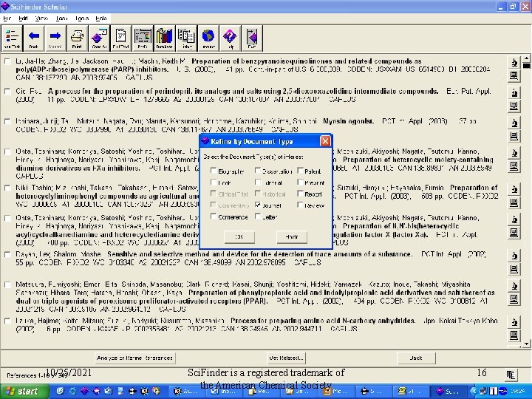Confirm the Refine dialog with OK
This screenshot has width=532, height=399.
[239, 237]
